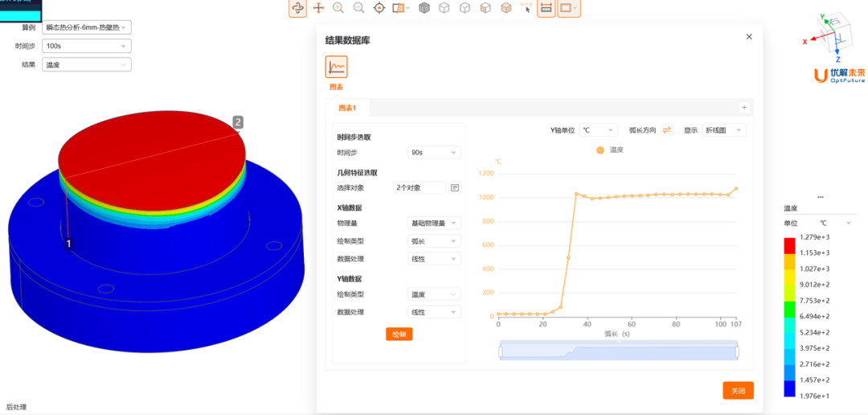868x415 pixels.
Task: Open the 弧长 plot type dropdown
Action: pos(434,241)
